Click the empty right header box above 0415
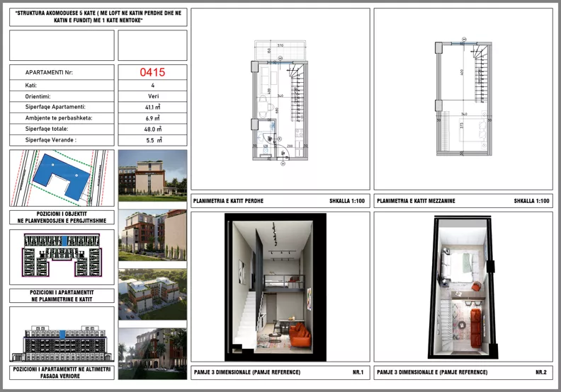Image resolution: width=561 pixels, height=392 pixels. (x=152, y=45)
